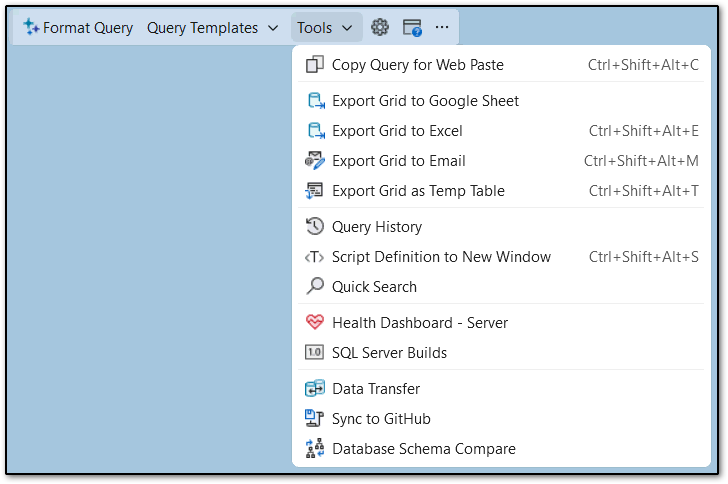This screenshot has width=728, height=484.
Task: Expand the Query Templates dropdown
Action: point(212,28)
